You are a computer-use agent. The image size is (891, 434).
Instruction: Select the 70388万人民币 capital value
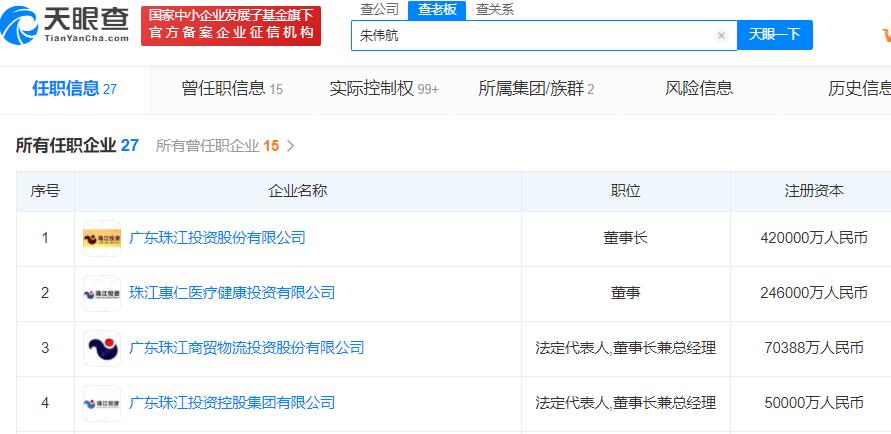click(x=814, y=348)
